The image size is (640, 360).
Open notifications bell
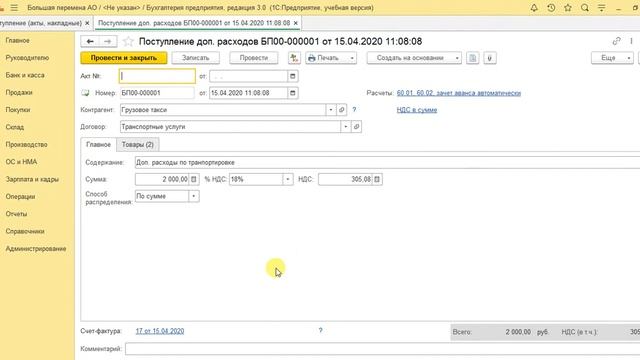click(534, 8)
